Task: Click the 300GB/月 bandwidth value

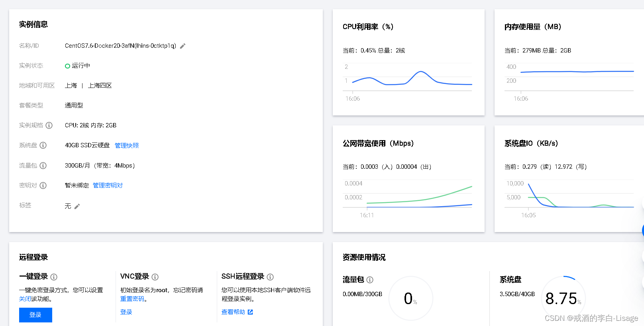Action: [x=100, y=166]
